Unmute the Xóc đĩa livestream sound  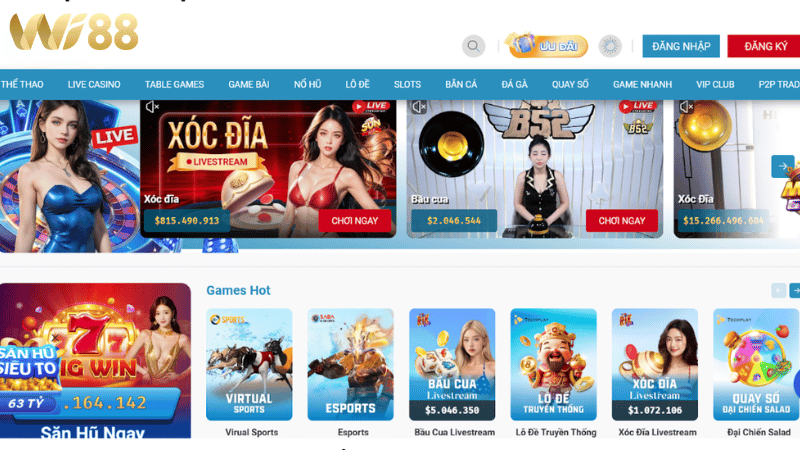(x=152, y=107)
